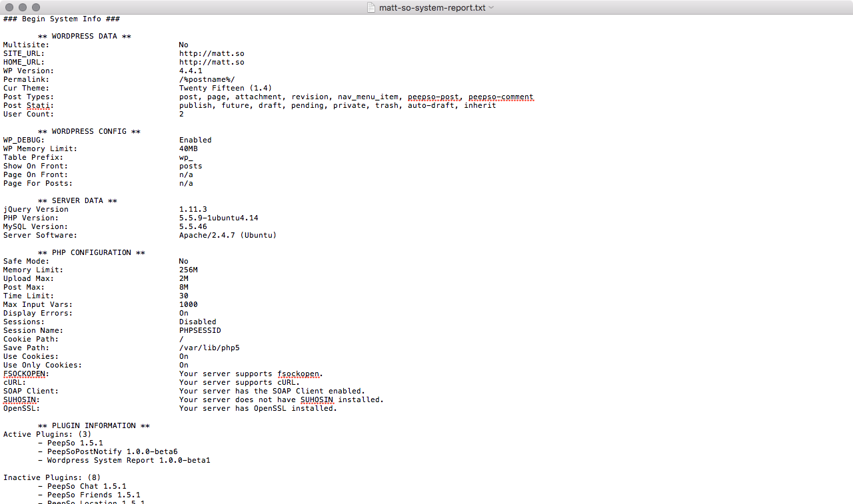Screen dimensions: 853x504
Task: Click the matt-so-system-report.txt window title
Action: point(432,7)
